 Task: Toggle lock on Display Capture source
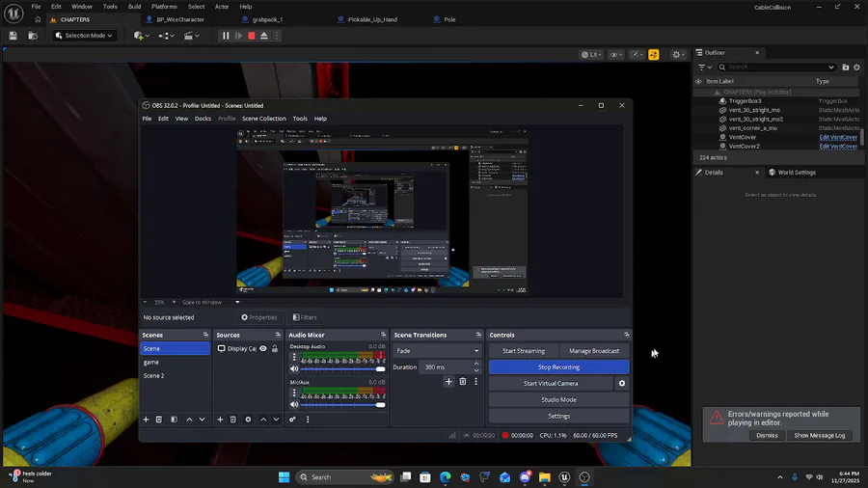point(275,348)
